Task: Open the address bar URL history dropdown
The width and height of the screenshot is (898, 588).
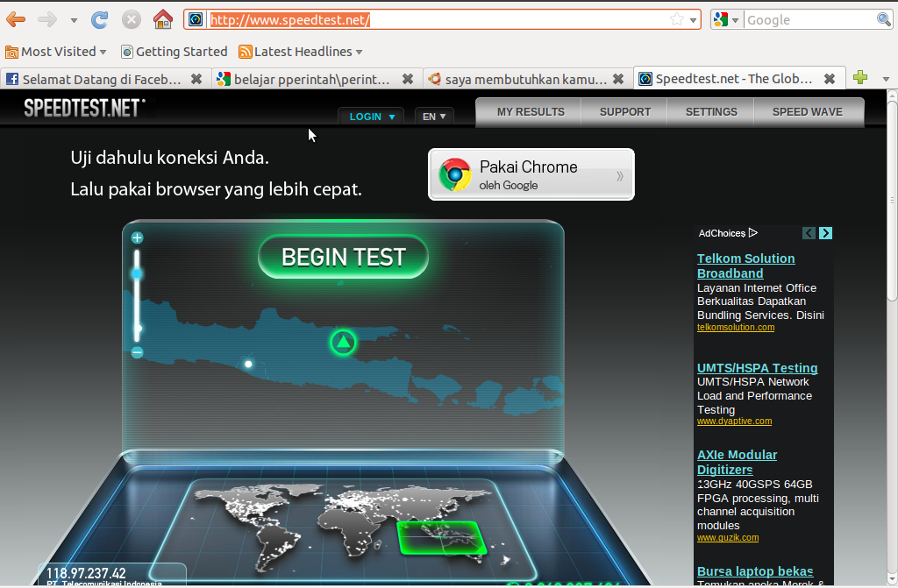Action: pyautogui.click(x=693, y=20)
